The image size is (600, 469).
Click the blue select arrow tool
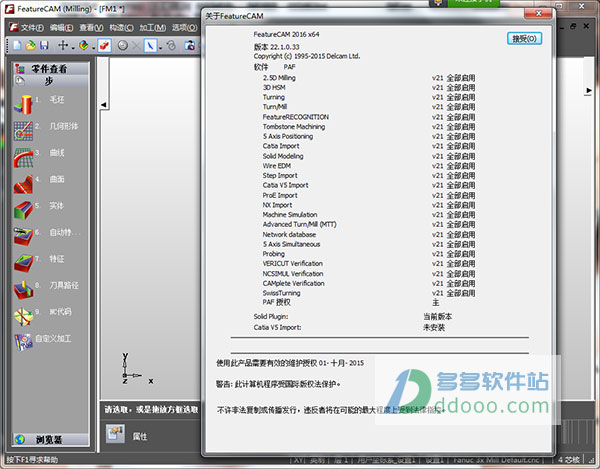(x=150, y=46)
